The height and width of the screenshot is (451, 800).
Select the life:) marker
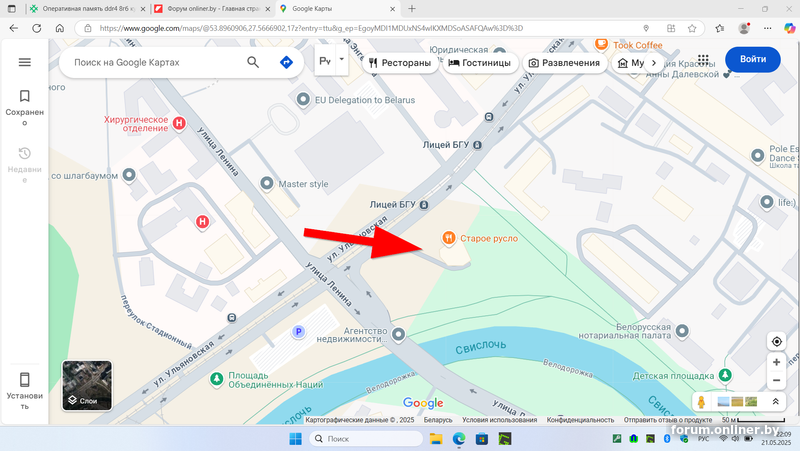(766, 202)
